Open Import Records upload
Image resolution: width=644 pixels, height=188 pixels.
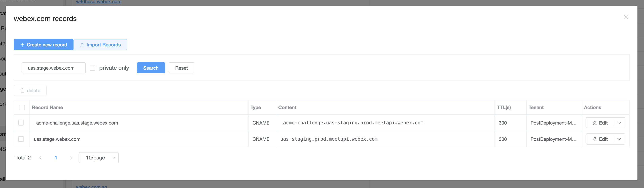click(x=100, y=45)
